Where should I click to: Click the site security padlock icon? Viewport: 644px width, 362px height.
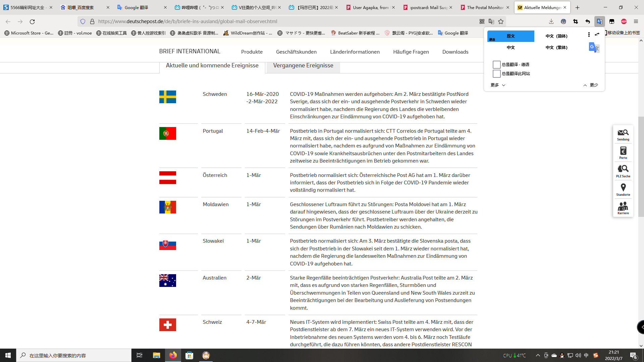(92, 21)
